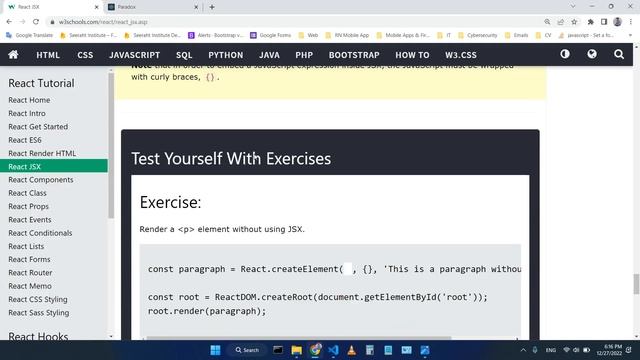This screenshot has height=360, width=640.
Task: Expand the Emails bookmarks folder
Action: coord(516,35)
